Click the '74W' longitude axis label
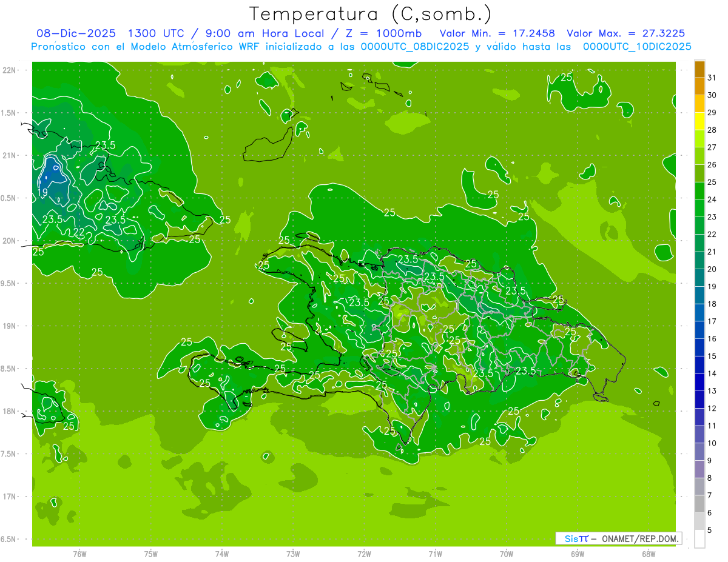728x562 pixels. coord(222,554)
